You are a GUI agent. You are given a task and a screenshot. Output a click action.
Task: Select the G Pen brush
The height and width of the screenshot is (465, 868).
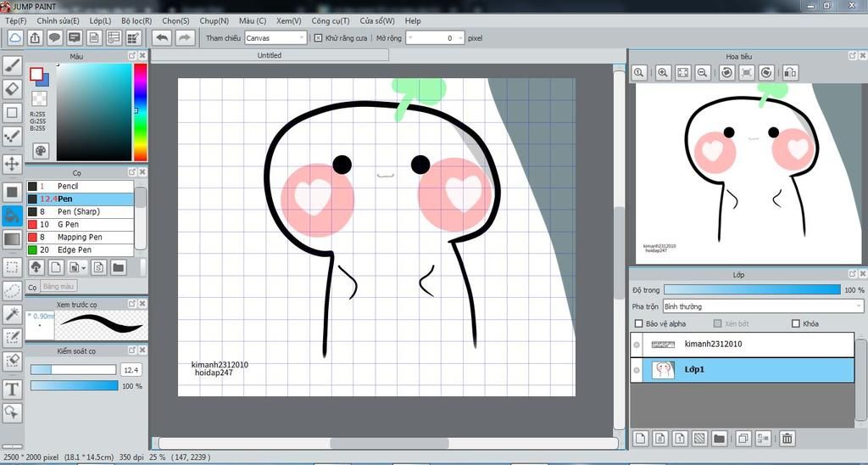point(81,225)
